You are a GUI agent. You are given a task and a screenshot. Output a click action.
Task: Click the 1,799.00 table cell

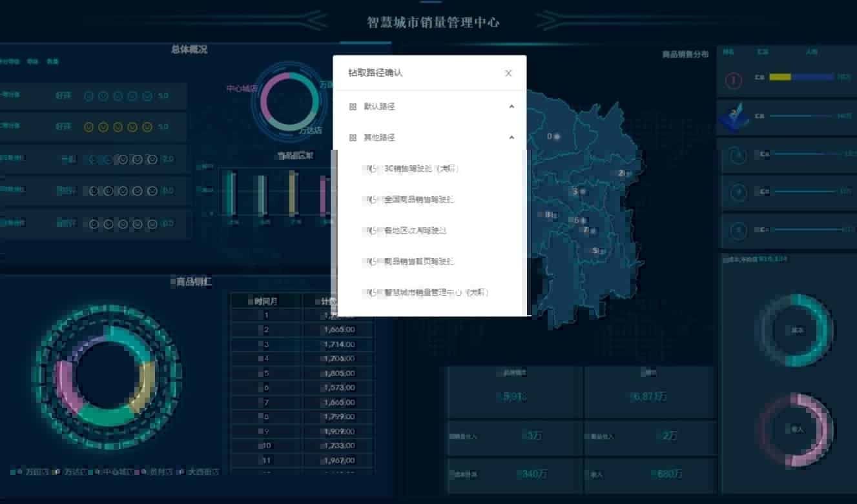(x=338, y=417)
